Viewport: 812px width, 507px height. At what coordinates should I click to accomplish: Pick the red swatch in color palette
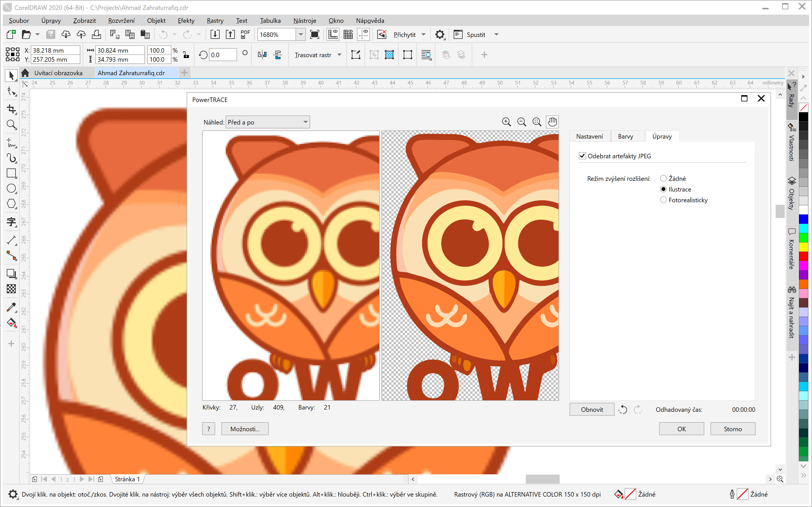pos(803,257)
